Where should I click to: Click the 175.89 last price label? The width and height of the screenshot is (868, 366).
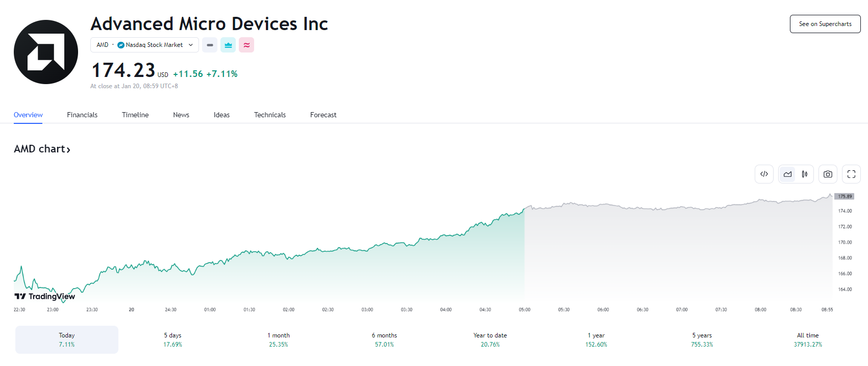click(x=845, y=196)
